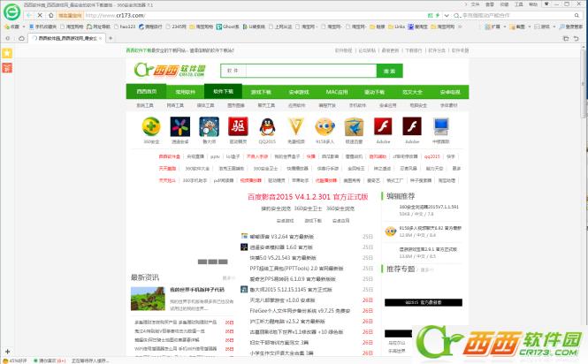Viewport: 588px width, 364px height.
Task: Open the cartoon doctor app icon
Action: tap(210, 126)
